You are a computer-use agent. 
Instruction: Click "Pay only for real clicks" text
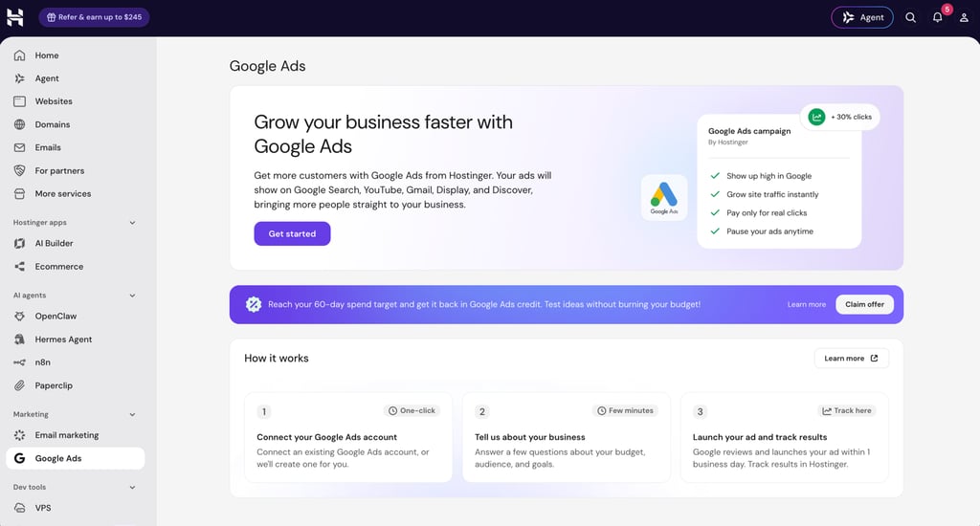tap(767, 213)
